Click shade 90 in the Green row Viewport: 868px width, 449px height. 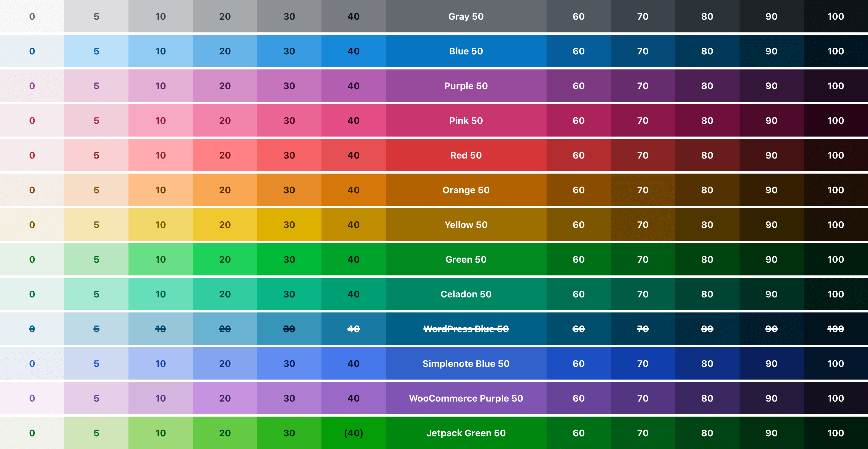771,259
